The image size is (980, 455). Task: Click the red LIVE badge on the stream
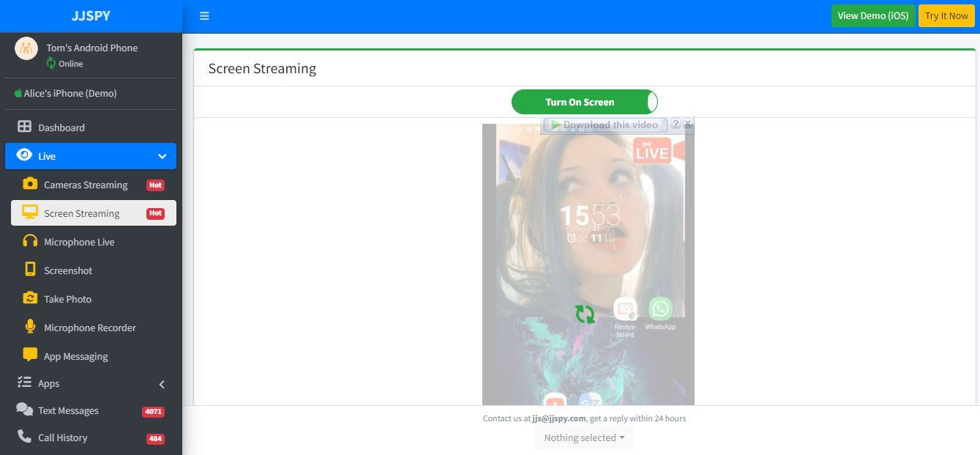[651, 150]
